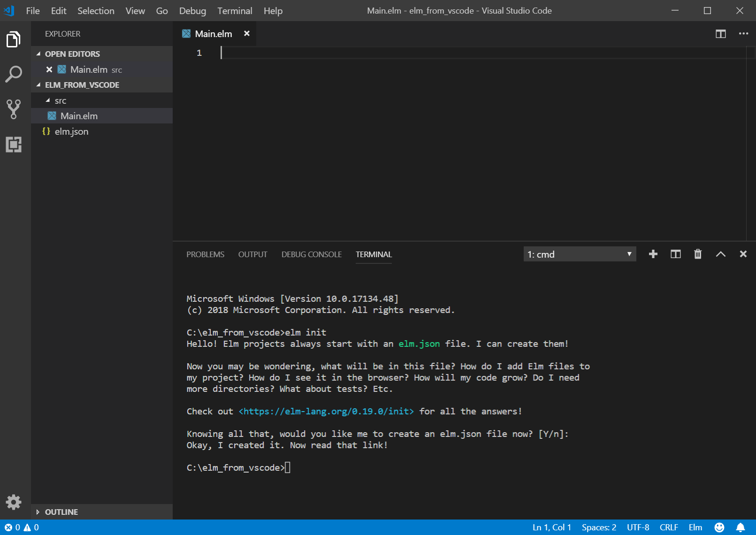Toggle the Explorer view icon

(14, 39)
